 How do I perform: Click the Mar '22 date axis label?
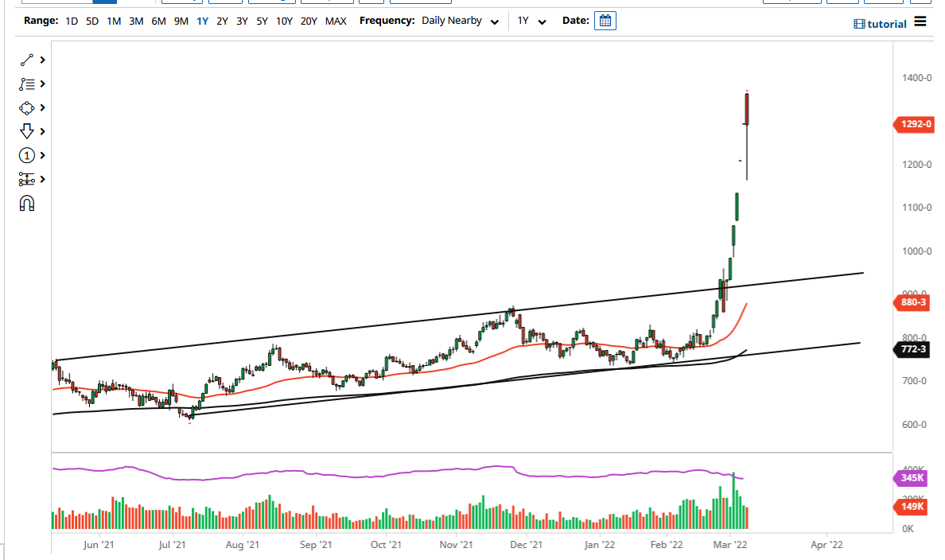pos(730,544)
